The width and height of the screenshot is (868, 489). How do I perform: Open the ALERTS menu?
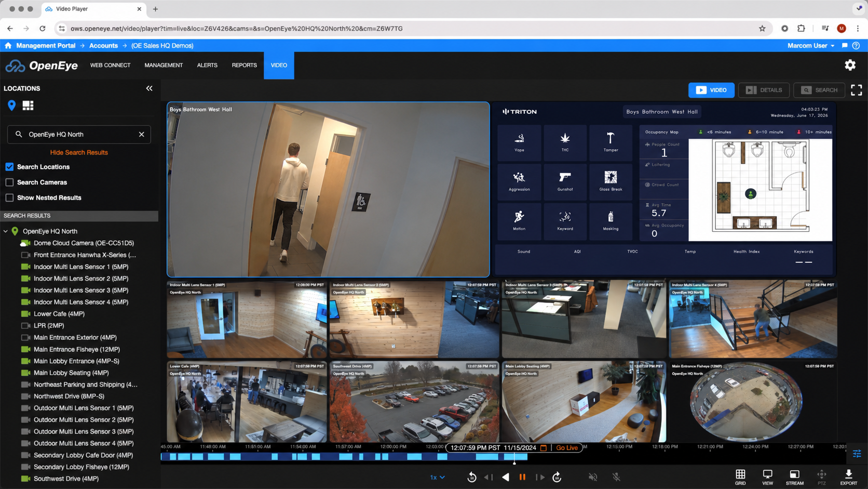click(x=207, y=65)
